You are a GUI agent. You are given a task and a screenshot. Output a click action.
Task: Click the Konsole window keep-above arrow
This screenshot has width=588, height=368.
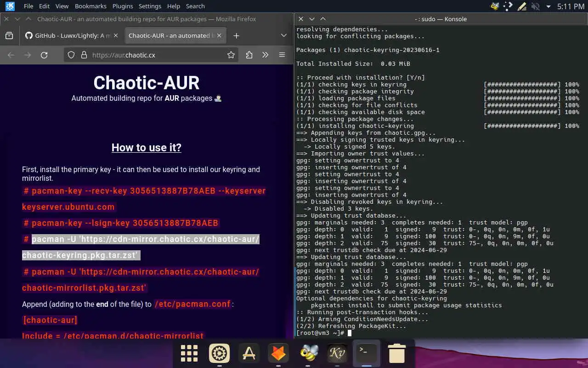(x=322, y=19)
